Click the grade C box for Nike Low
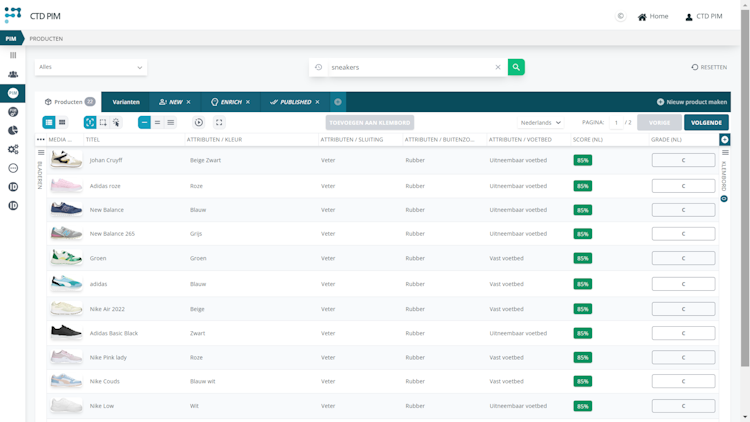The height and width of the screenshot is (422, 750). point(683,406)
